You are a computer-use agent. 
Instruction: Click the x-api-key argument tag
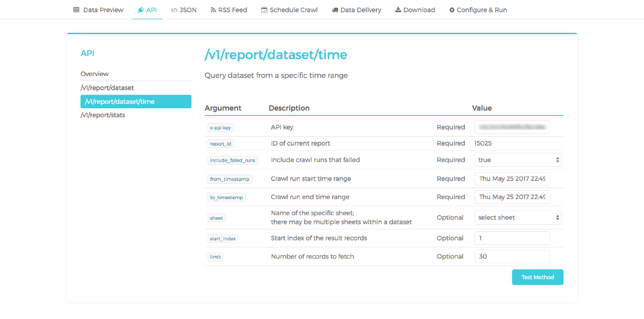[x=220, y=128]
